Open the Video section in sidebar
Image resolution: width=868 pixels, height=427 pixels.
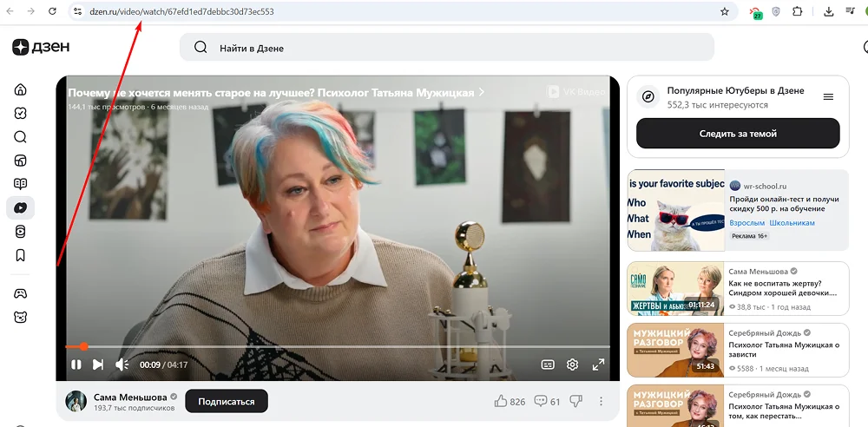[21, 207]
